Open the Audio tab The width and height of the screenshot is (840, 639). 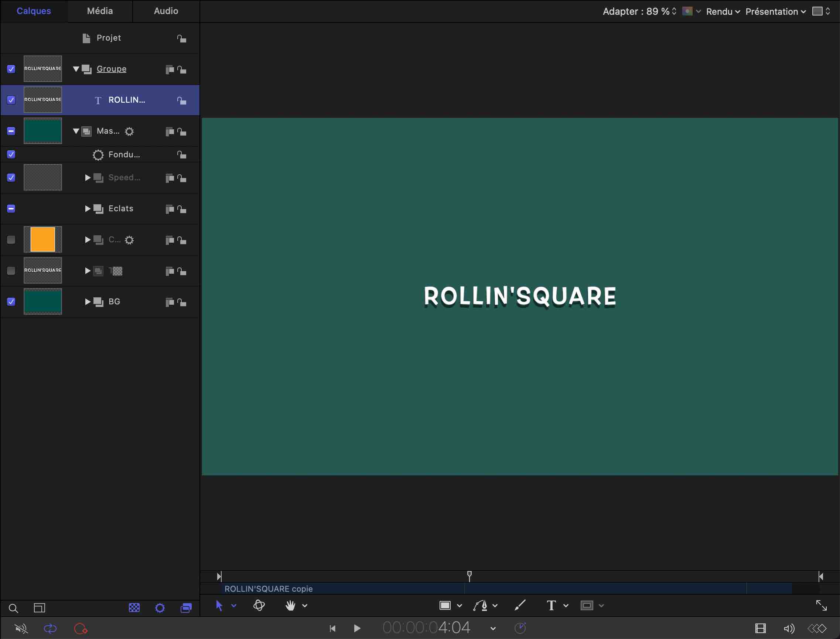click(166, 11)
